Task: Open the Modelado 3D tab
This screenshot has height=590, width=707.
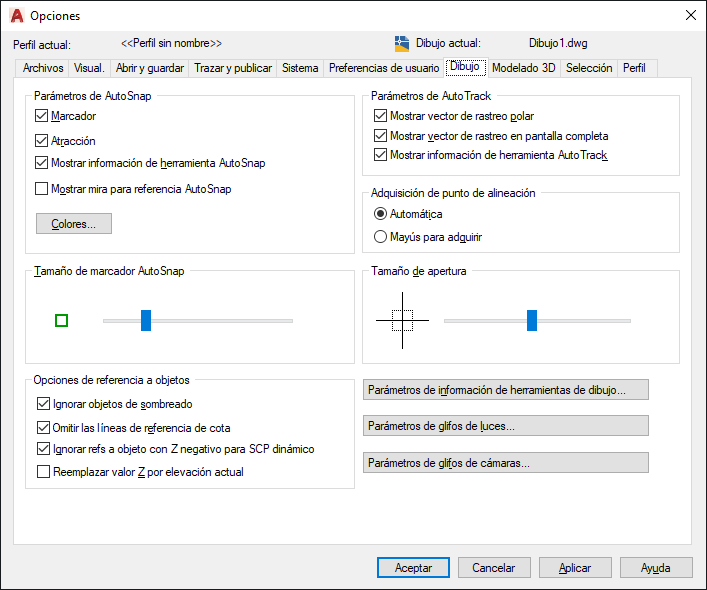Action: (x=523, y=68)
